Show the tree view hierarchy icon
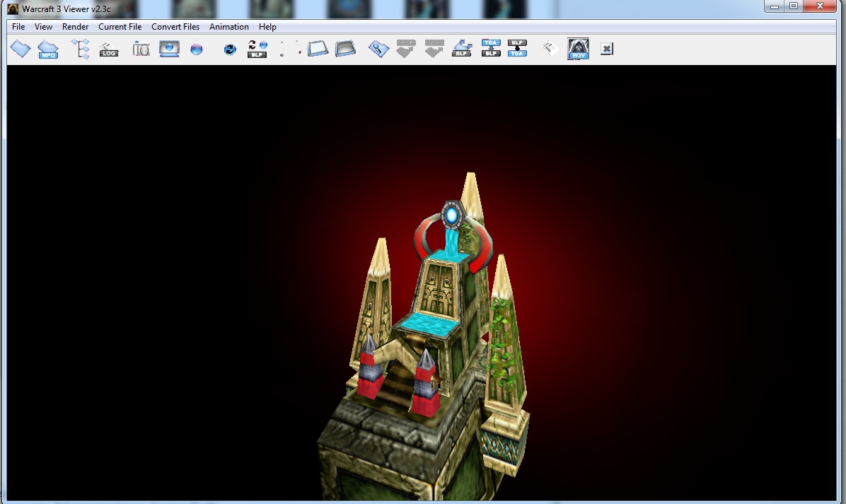 pyautogui.click(x=81, y=49)
